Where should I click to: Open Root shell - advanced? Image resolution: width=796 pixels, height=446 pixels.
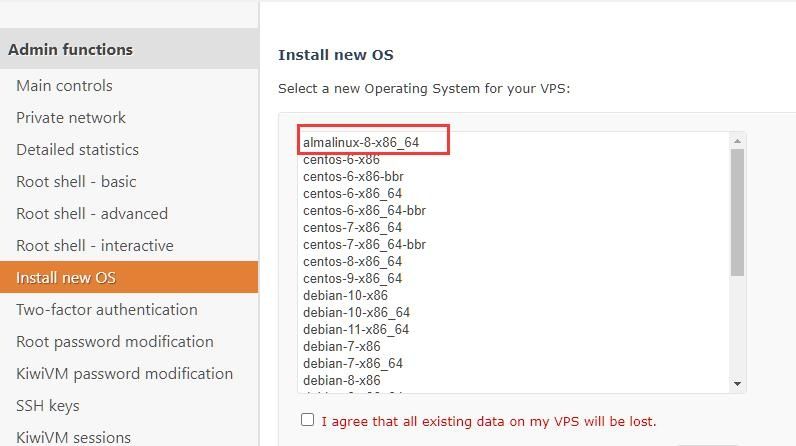tap(92, 214)
